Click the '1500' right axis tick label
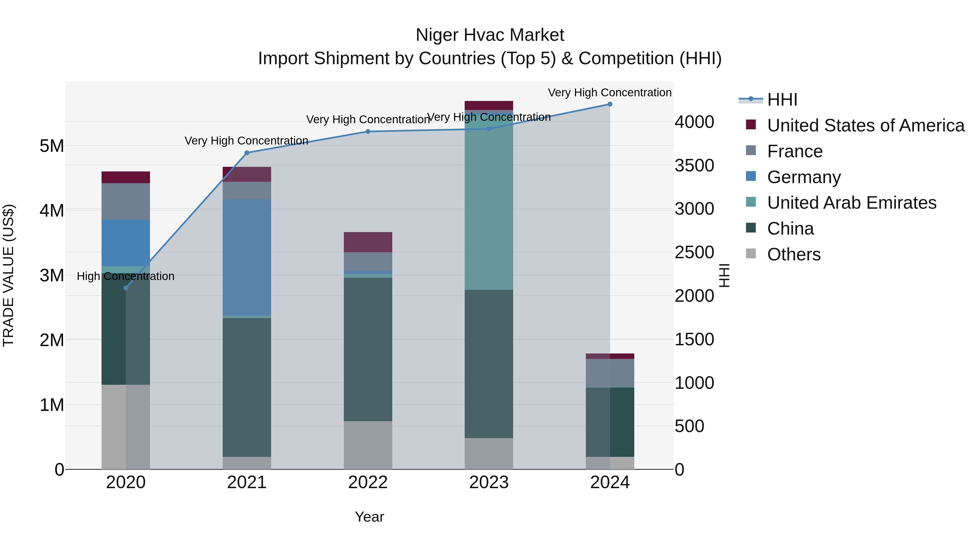Image resolution: width=980 pixels, height=551 pixels. pyautogui.click(x=694, y=339)
